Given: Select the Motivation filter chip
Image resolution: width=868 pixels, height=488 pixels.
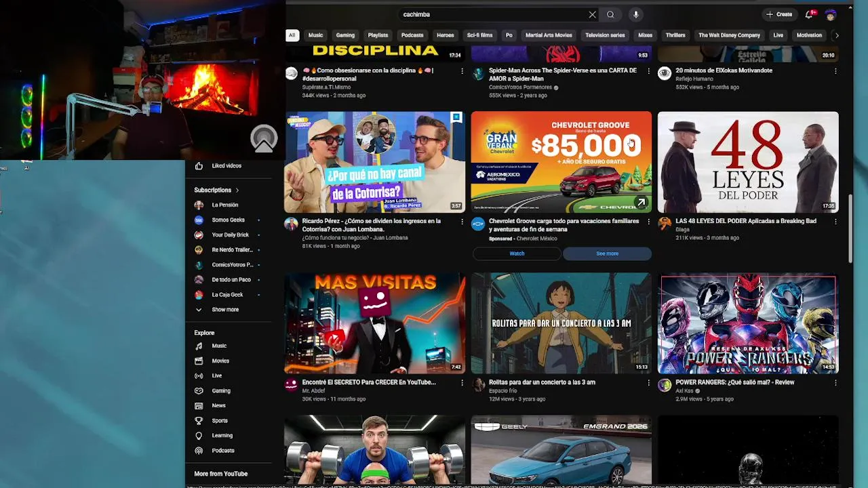Looking at the screenshot, I should coord(809,35).
